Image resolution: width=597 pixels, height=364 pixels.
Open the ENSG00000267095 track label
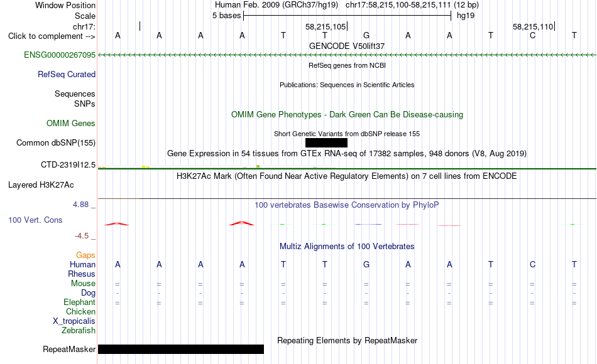(x=60, y=55)
